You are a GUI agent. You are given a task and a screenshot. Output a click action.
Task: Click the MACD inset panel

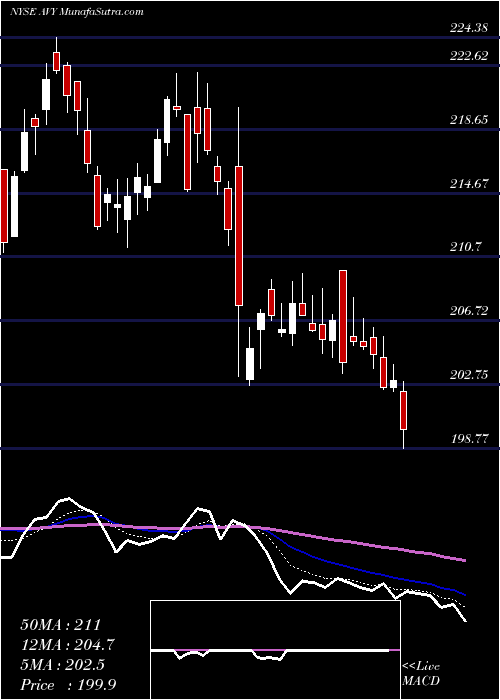click(275, 650)
